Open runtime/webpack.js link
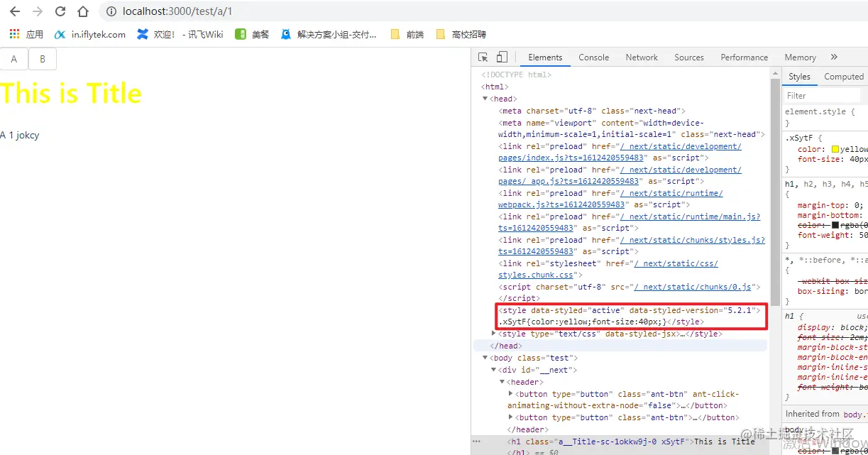The width and height of the screenshot is (868, 455). coord(610,199)
